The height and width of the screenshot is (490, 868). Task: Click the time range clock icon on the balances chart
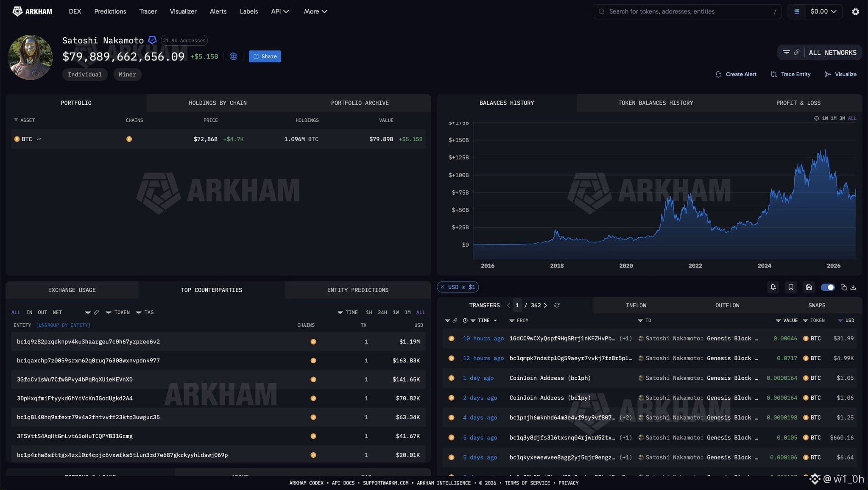(x=816, y=118)
